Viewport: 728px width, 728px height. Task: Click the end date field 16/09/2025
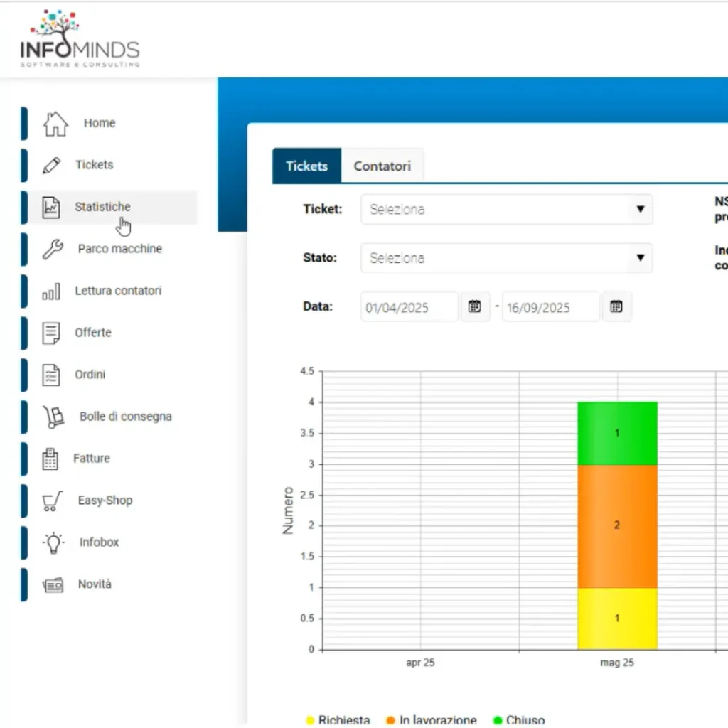551,307
